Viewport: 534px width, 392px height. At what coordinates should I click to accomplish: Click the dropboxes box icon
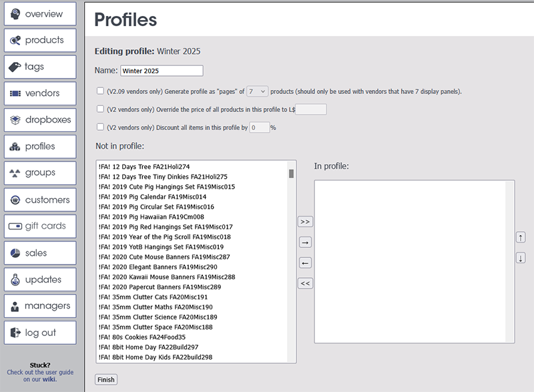click(15, 120)
